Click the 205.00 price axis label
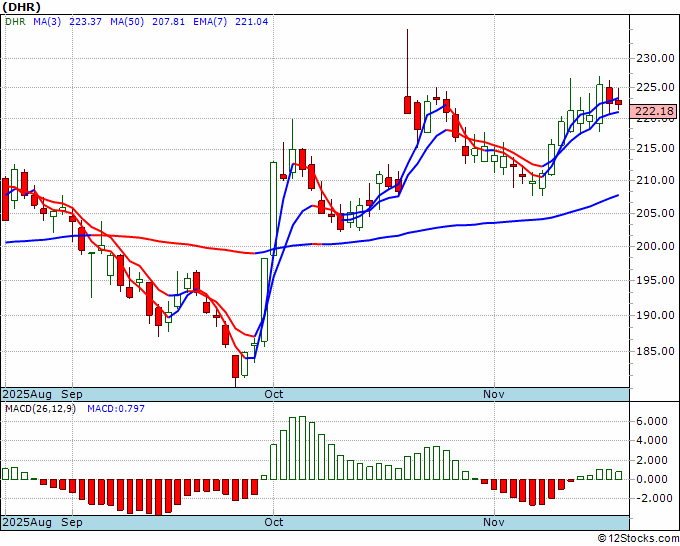The height and width of the screenshot is (546, 680). 655,213
